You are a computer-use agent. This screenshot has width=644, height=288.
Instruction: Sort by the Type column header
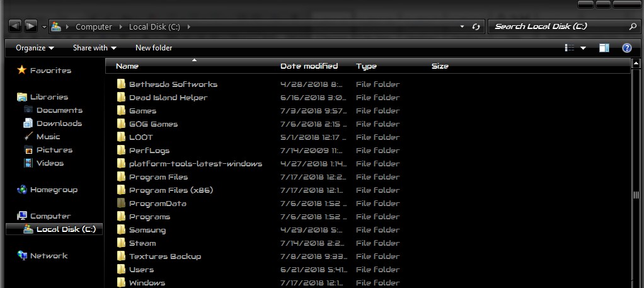click(366, 66)
